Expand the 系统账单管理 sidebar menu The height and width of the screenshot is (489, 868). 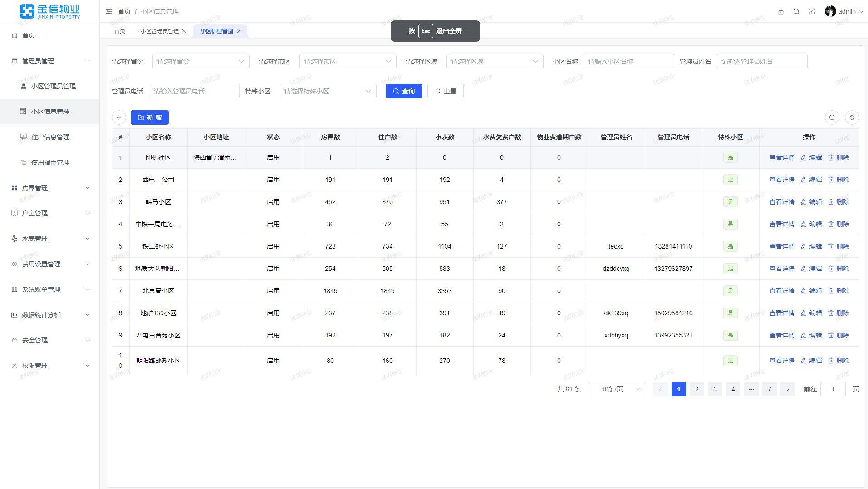pos(50,289)
